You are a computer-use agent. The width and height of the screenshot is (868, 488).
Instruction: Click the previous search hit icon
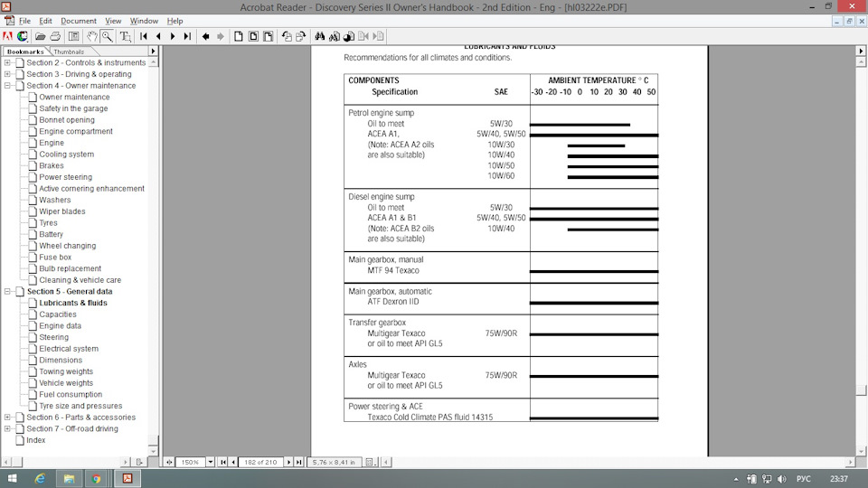click(363, 36)
